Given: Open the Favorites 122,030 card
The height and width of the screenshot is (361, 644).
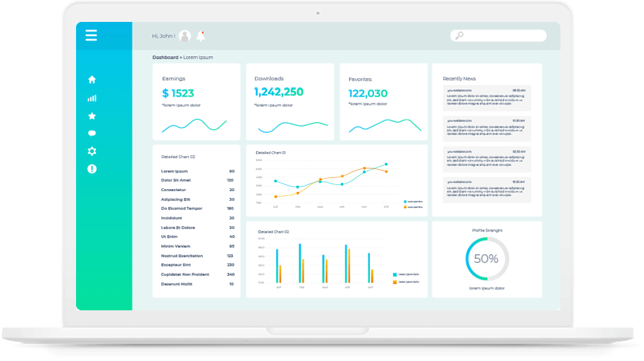Looking at the screenshot, I should point(384,102).
